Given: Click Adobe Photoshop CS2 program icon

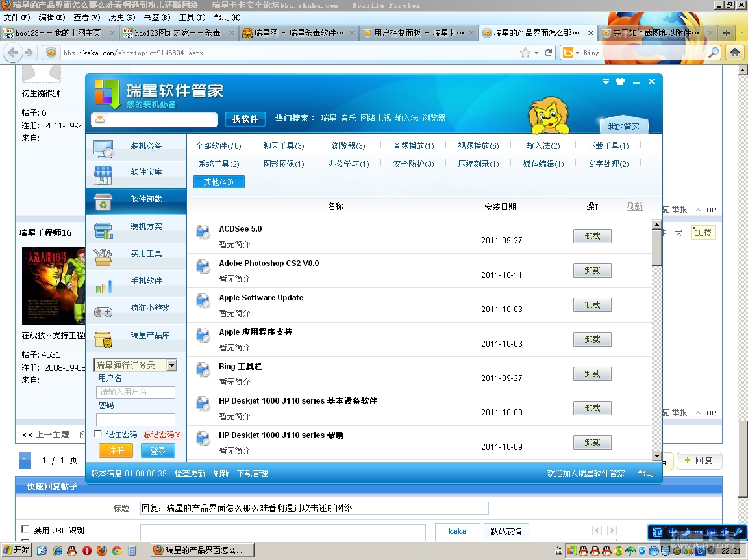Looking at the screenshot, I should pyautogui.click(x=203, y=267).
